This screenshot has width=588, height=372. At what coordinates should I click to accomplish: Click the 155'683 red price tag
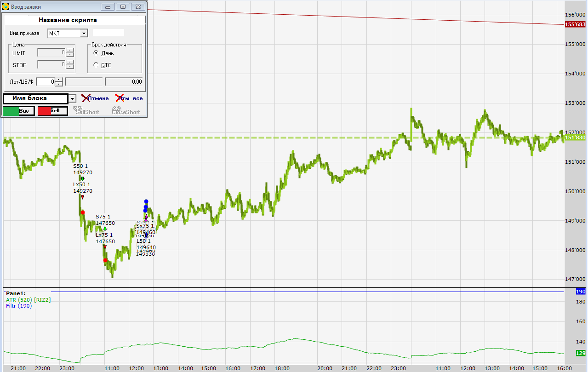(x=575, y=24)
